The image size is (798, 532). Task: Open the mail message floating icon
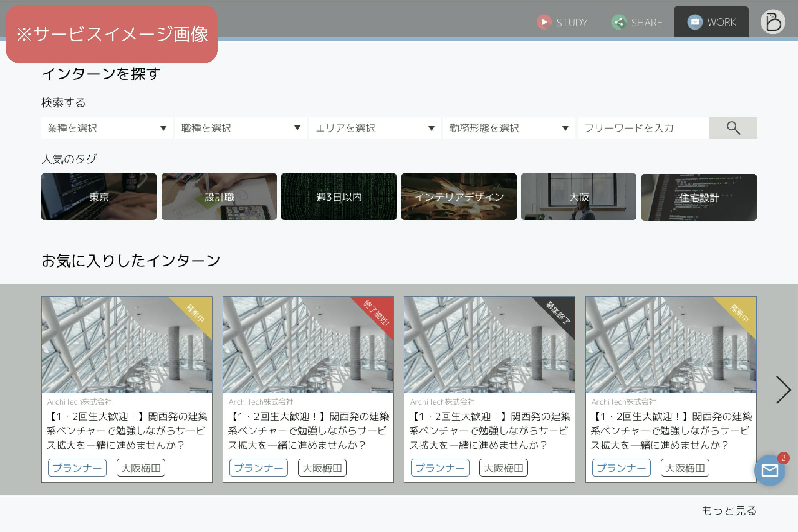point(769,471)
